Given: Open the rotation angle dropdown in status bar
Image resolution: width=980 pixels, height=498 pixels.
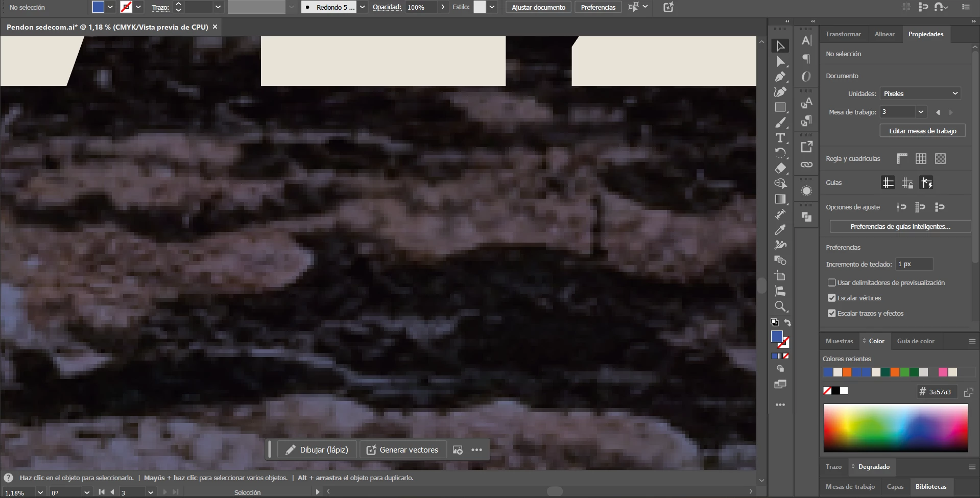Looking at the screenshot, I should 87,492.
